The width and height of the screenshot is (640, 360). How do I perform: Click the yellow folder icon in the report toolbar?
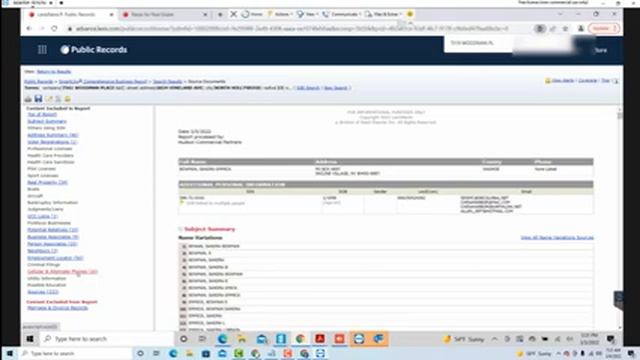(x=67, y=99)
